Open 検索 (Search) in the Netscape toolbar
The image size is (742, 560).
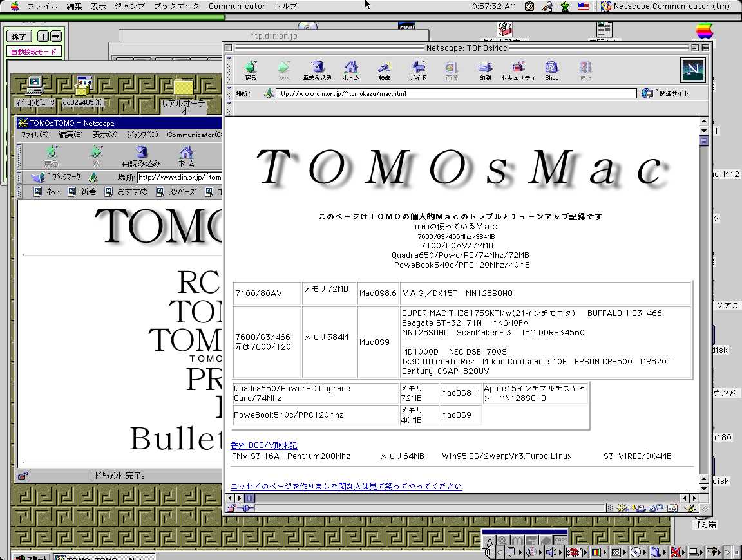tap(385, 70)
